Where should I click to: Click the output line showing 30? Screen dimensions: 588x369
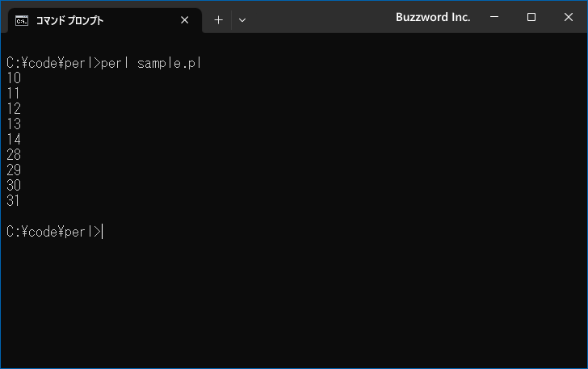[14, 185]
